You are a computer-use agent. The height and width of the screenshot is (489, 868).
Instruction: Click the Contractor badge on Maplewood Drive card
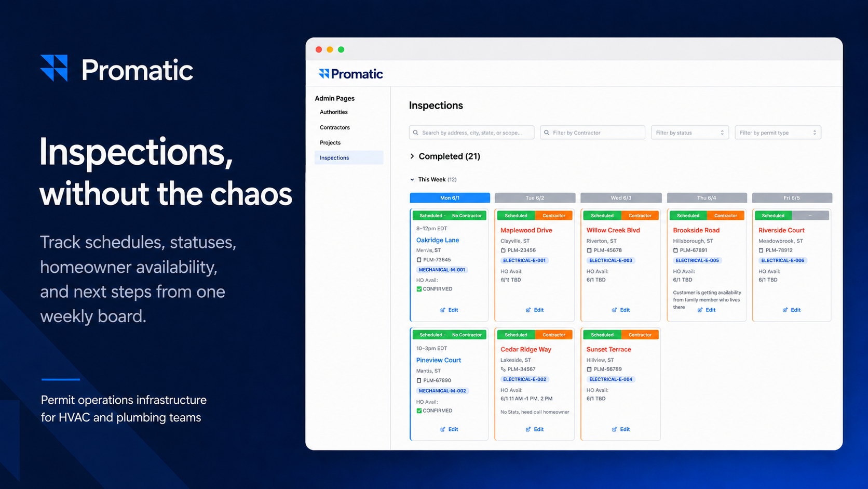(x=554, y=216)
